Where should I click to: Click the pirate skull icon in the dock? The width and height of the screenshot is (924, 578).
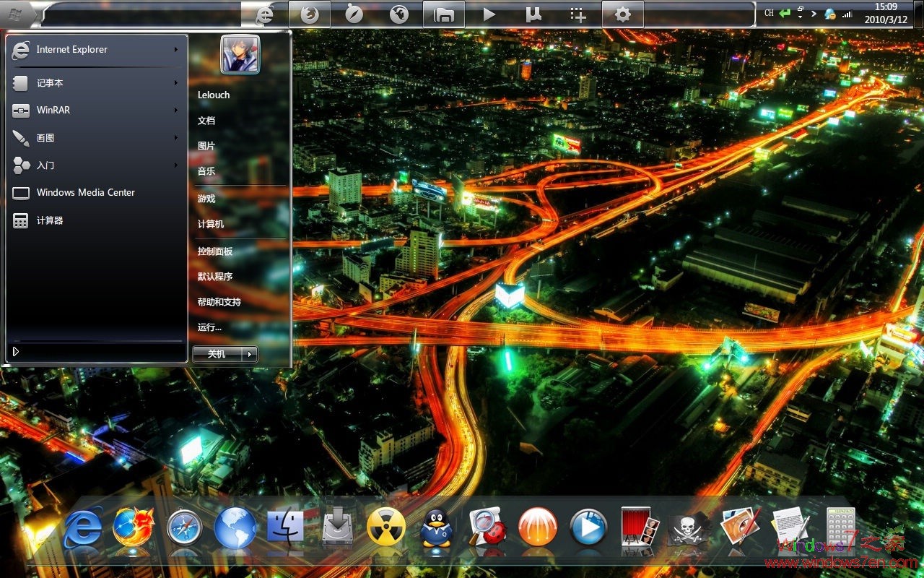click(689, 527)
